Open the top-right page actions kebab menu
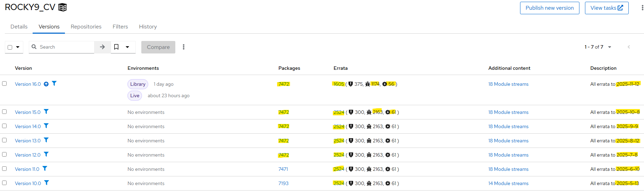The height and width of the screenshot is (192, 644). click(642, 8)
